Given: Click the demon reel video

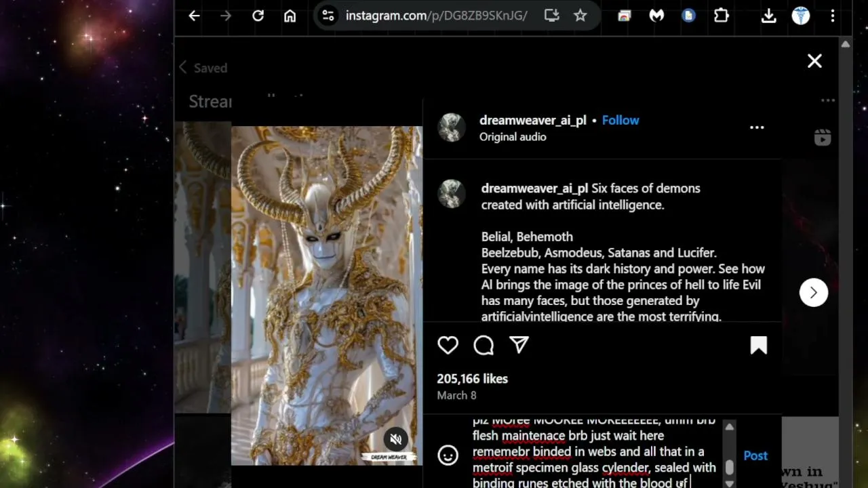Looking at the screenshot, I should pyautogui.click(x=326, y=296).
